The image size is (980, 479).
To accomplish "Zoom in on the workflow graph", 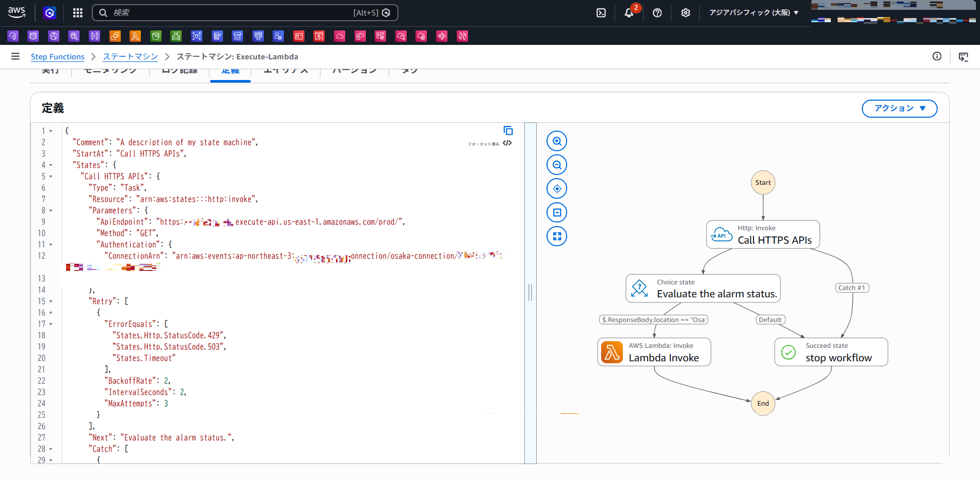I will 557,141.
